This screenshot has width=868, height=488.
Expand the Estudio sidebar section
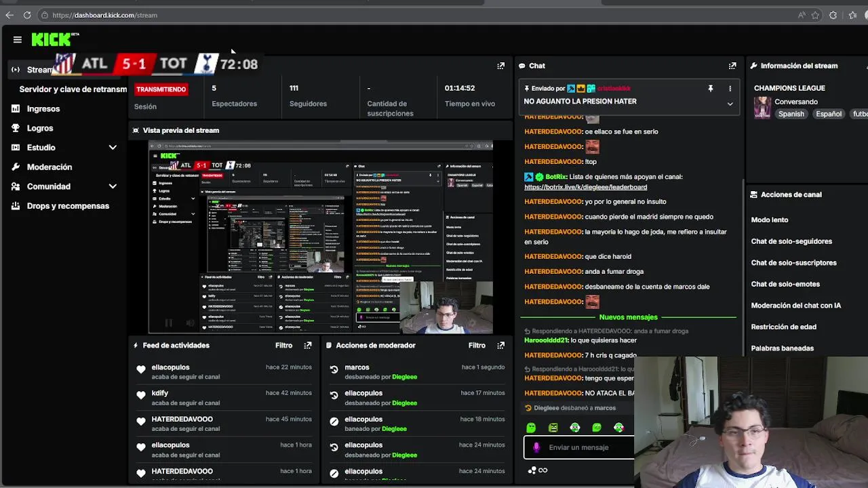point(113,148)
